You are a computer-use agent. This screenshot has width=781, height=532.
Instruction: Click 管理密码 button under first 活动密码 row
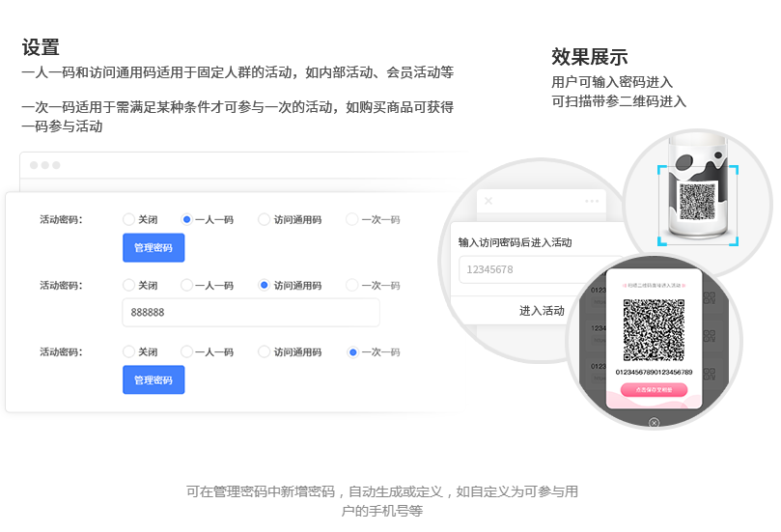(x=153, y=247)
